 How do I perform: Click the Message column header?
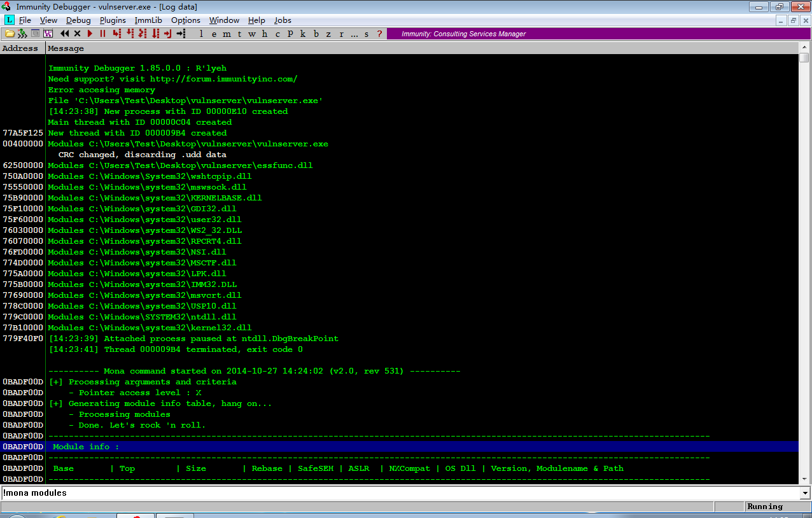point(421,48)
